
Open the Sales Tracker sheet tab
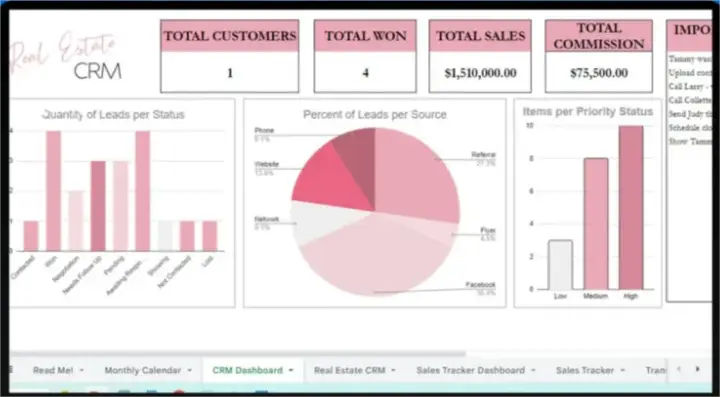pyautogui.click(x=585, y=370)
